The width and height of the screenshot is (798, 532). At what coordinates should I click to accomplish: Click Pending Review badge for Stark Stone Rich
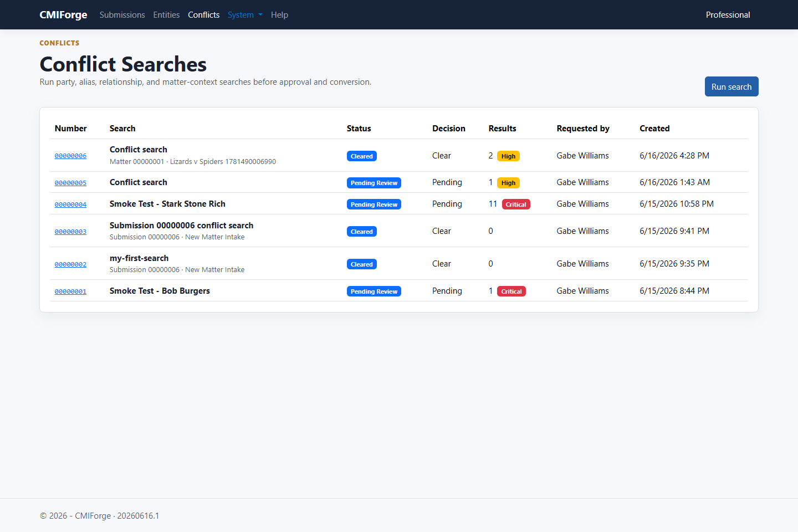(374, 204)
